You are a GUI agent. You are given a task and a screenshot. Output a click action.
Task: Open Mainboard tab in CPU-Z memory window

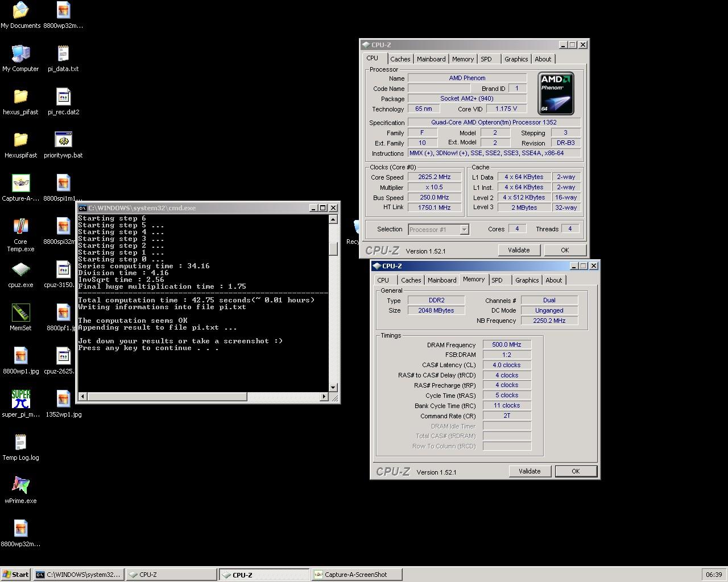(442, 280)
